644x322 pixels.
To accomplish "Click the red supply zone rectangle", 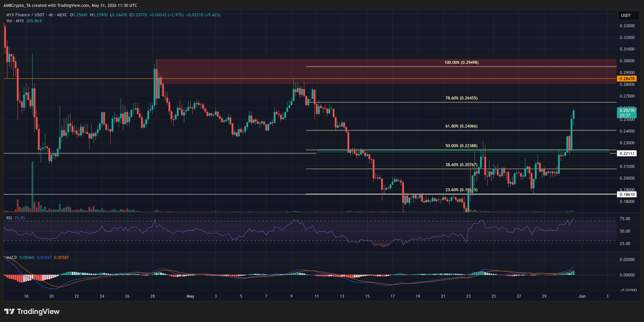I will 386,72.
